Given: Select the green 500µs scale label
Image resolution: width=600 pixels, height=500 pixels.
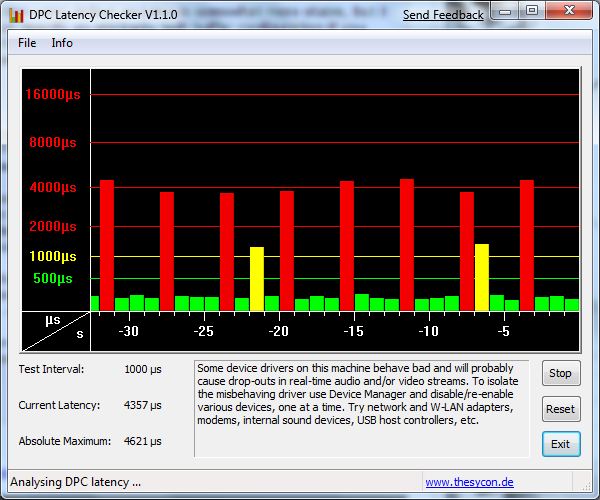Looking at the screenshot, I should (53, 278).
